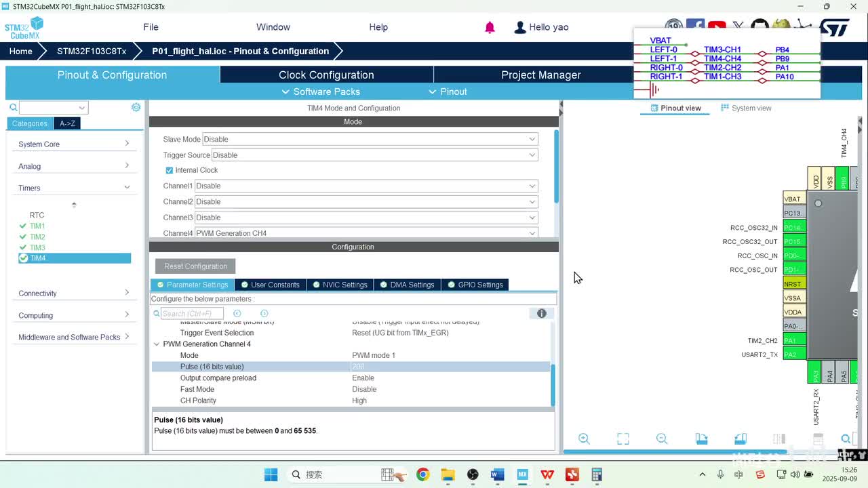Rotate the chip counter-clockwise
Viewport: 868px width, 488px height.
[741, 439]
